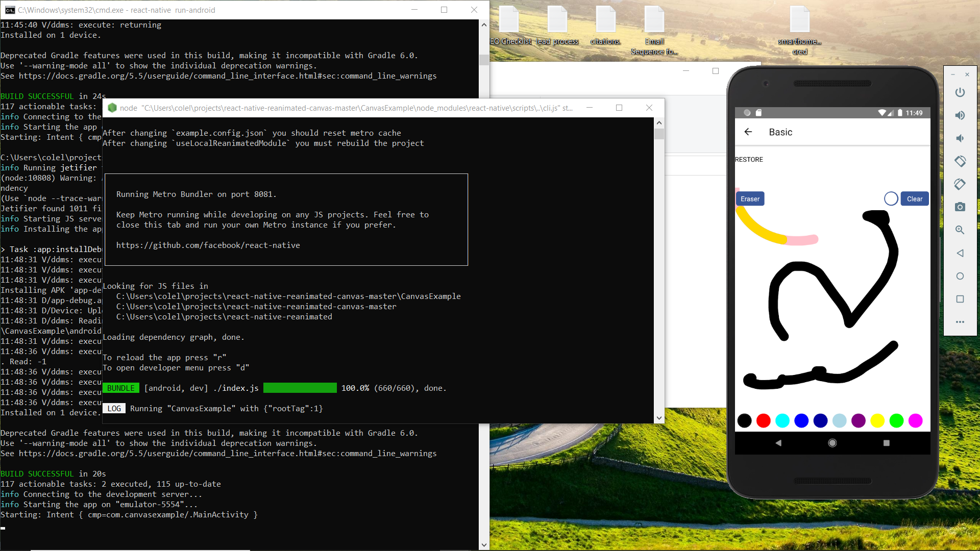
Task: Tap the white stroke-width circle indicator
Action: point(891,199)
